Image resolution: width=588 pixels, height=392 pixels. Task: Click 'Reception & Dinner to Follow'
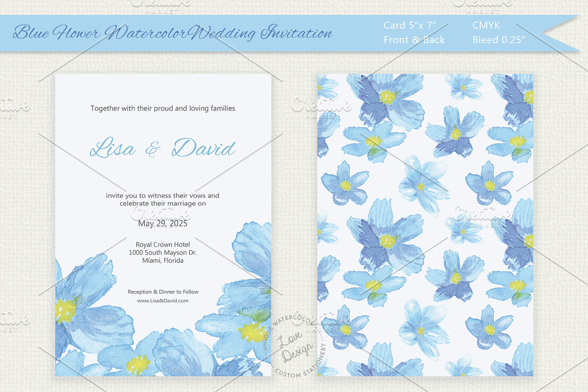pos(163,292)
